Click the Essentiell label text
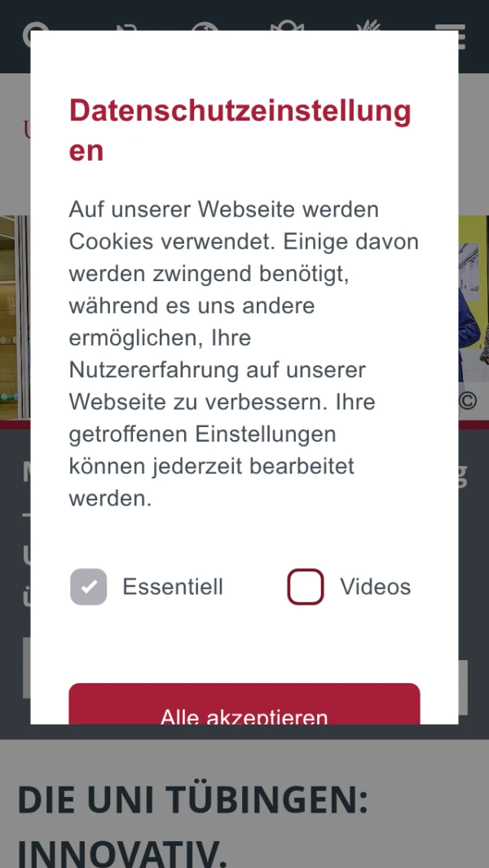The width and height of the screenshot is (489, 868). click(173, 587)
